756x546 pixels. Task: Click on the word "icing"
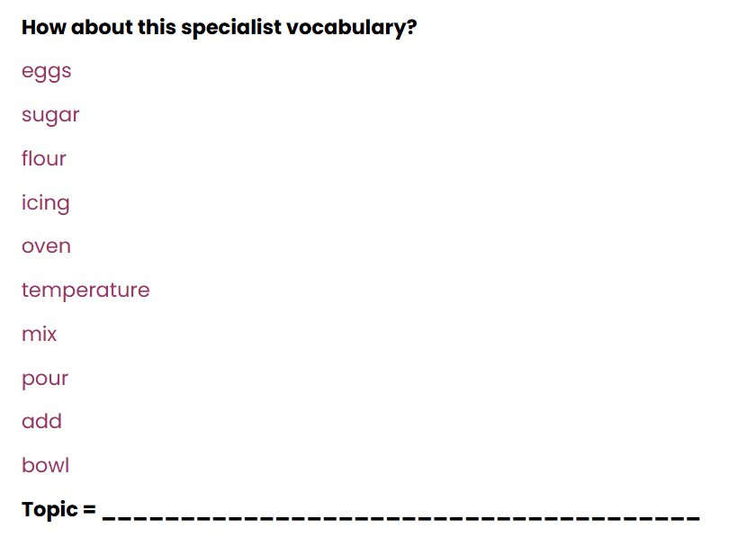[x=45, y=203]
